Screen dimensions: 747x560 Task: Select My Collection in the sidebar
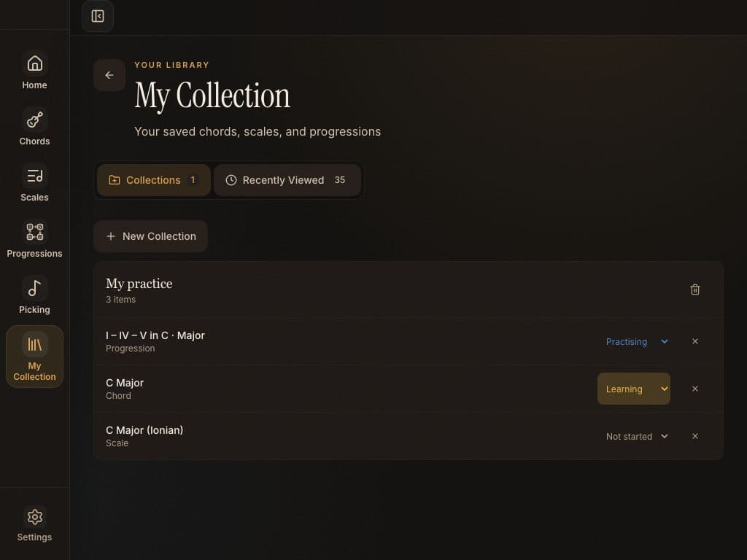click(34, 357)
